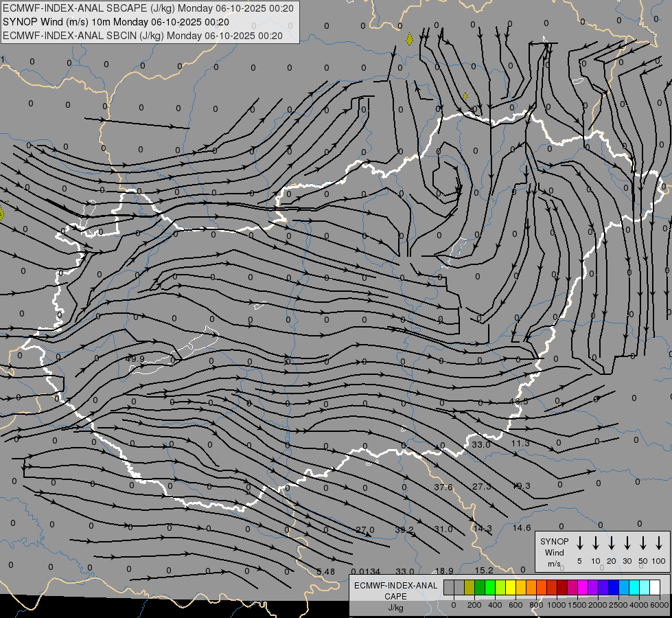Click the 6000 tick label on CAPE scale

tap(660, 605)
